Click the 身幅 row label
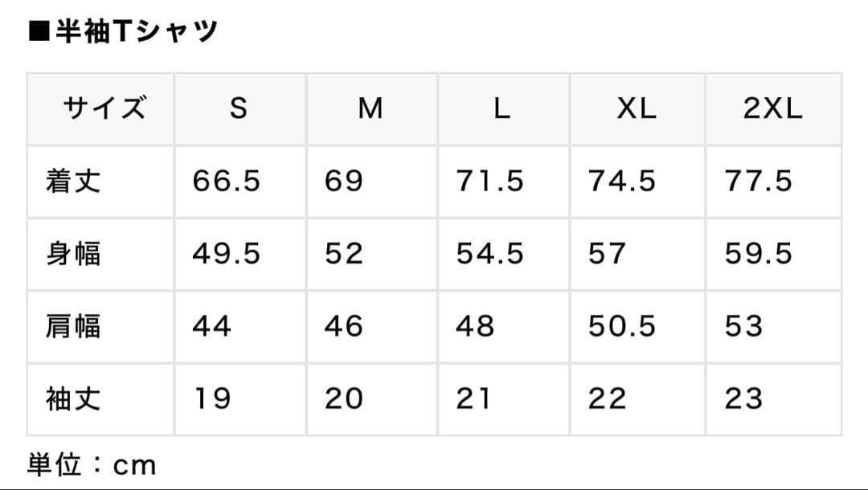868x490 pixels. (74, 254)
